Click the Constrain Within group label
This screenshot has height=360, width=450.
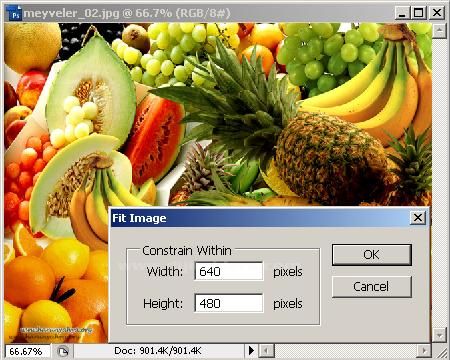[x=187, y=251]
